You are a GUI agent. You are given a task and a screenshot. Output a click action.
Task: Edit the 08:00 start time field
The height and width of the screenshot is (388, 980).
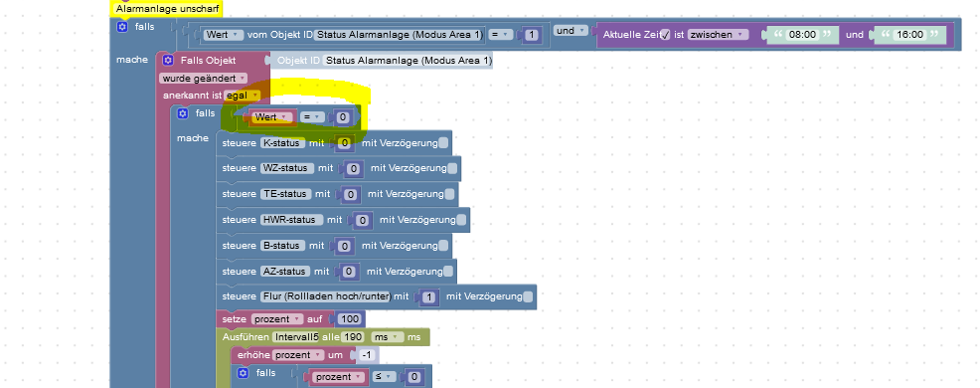(x=803, y=35)
